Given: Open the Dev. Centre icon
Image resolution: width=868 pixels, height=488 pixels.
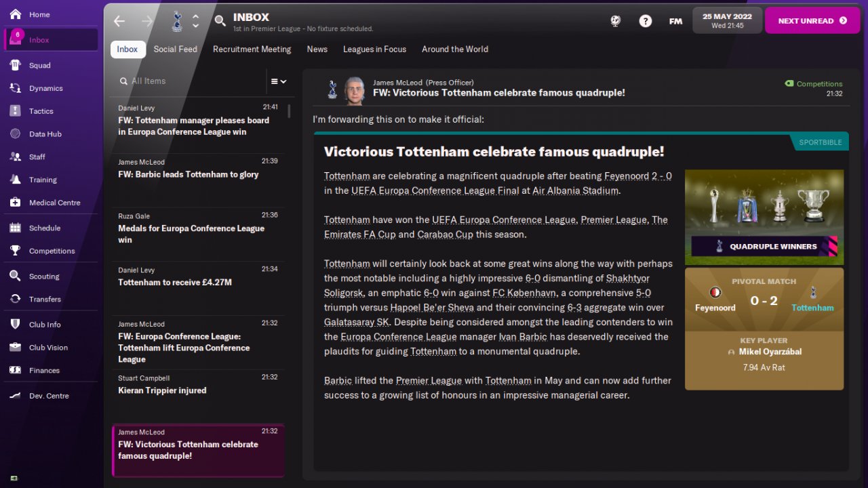Looking at the screenshot, I should 15,396.
